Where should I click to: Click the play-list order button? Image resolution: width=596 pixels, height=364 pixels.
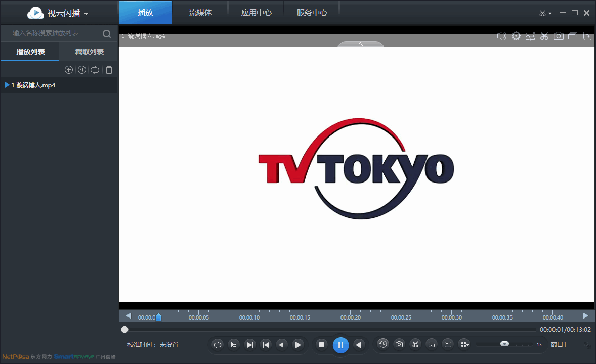coord(233,345)
